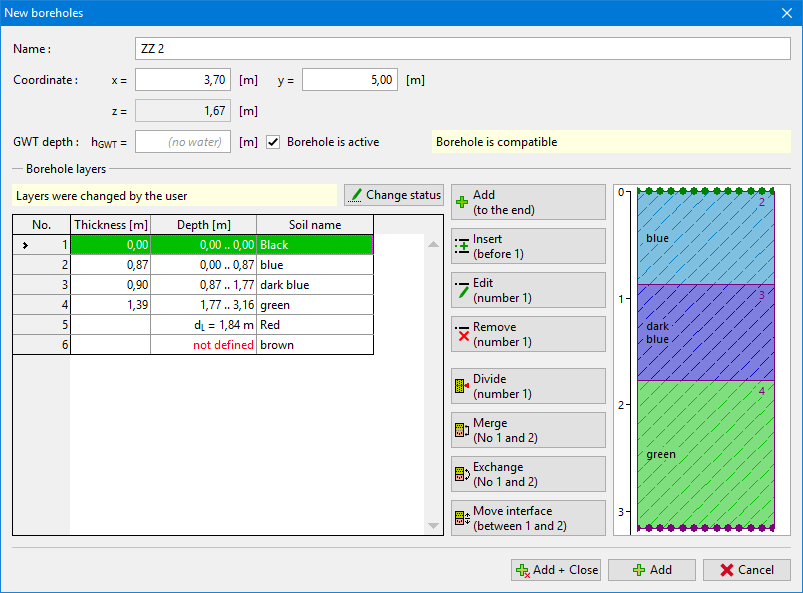Click the Add + Close button
The image size is (803, 593).
[556, 570]
